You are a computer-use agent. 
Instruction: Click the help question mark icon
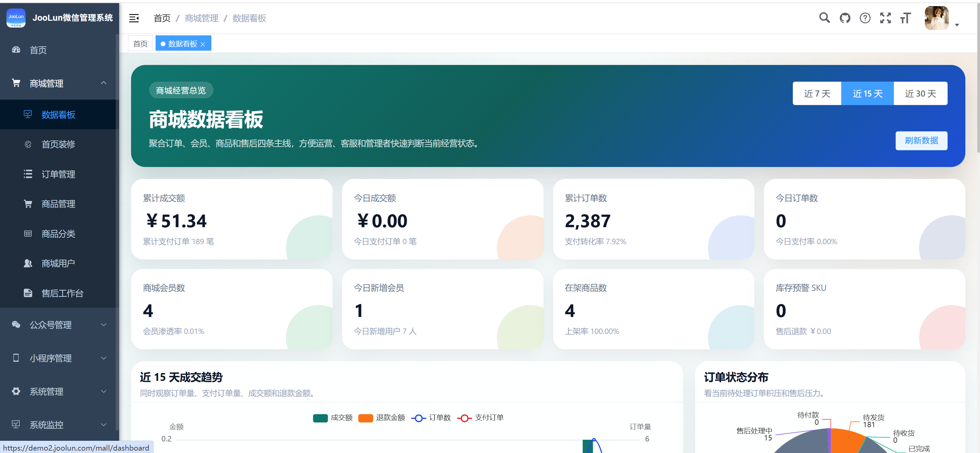pyautogui.click(x=865, y=18)
